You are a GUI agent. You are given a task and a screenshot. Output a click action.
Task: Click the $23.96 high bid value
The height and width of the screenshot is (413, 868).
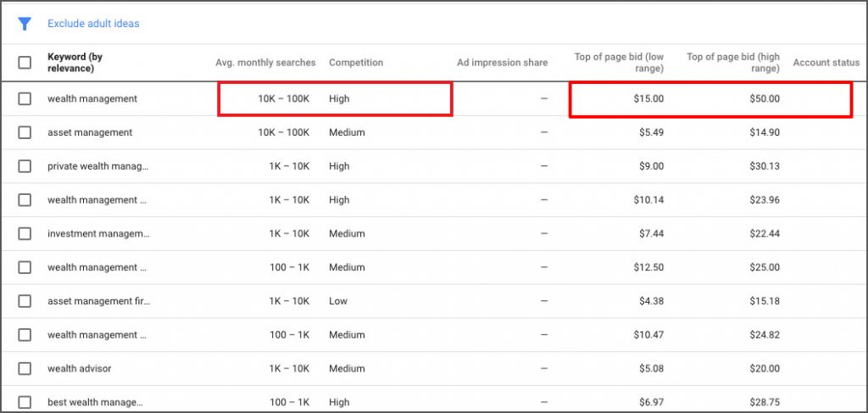coord(765,200)
